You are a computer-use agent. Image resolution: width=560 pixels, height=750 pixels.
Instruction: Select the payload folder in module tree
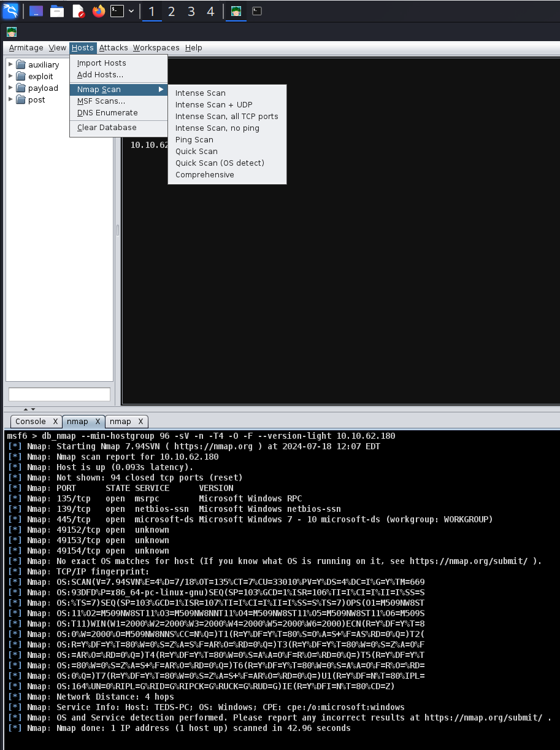pos(37,88)
